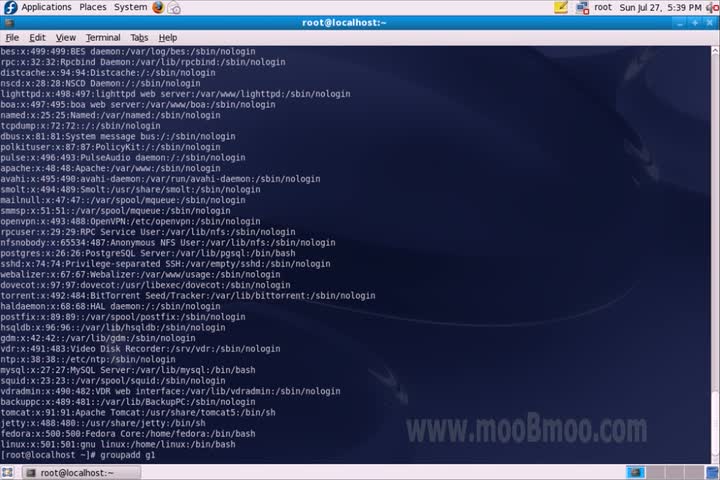The width and height of the screenshot is (720, 480).
Task: Click the Show Desktop icon in the bottom panel
Action: tap(7, 472)
